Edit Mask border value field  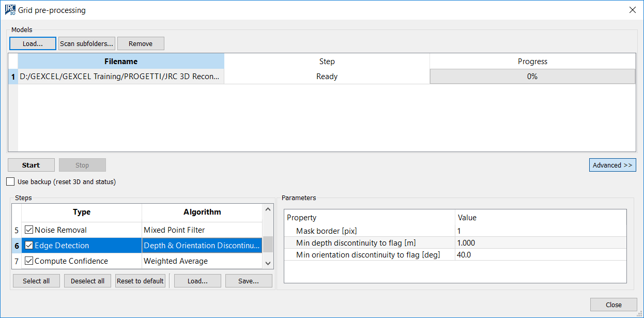click(x=540, y=231)
